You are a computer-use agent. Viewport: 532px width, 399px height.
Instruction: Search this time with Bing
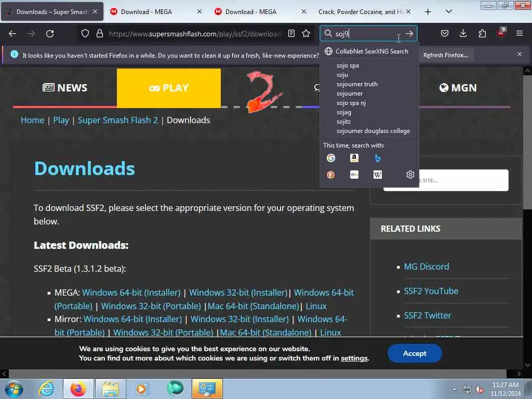378,158
